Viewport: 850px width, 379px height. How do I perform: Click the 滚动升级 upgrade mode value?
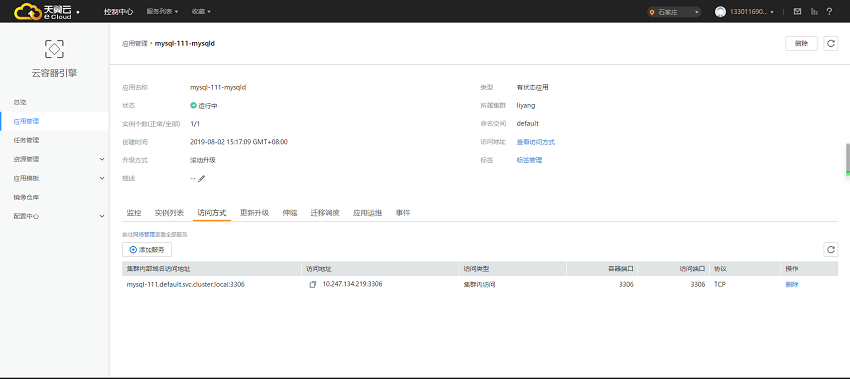click(203, 160)
